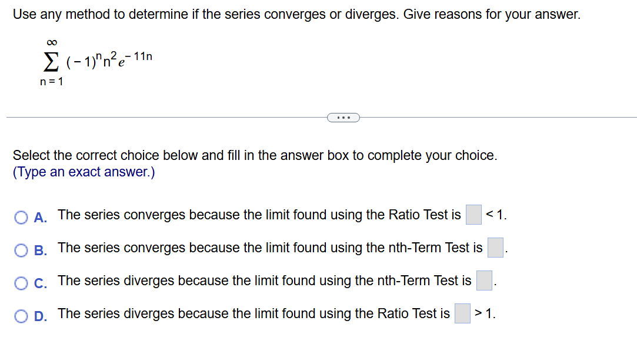
Task: Click the answer box in choice D
Action: pyautogui.click(x=462, y=313)
